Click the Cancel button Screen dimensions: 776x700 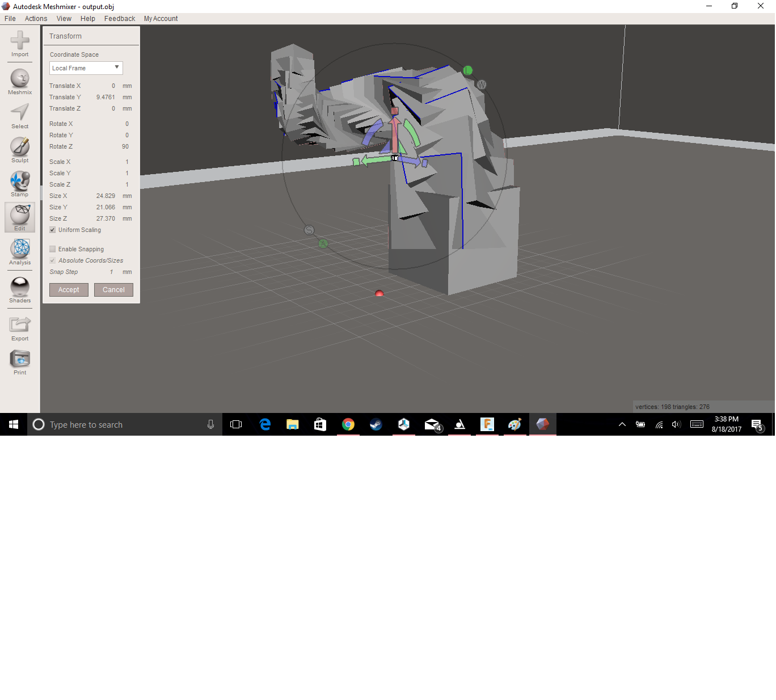(113, 290)
